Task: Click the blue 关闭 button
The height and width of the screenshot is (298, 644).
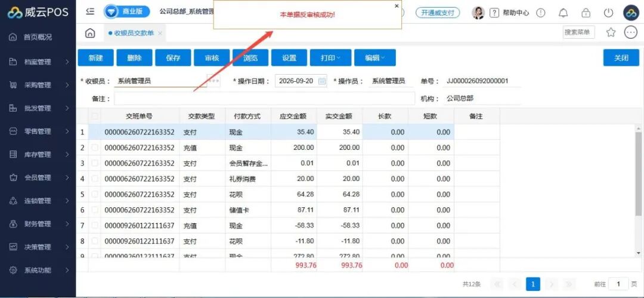Action: (621, 58)
